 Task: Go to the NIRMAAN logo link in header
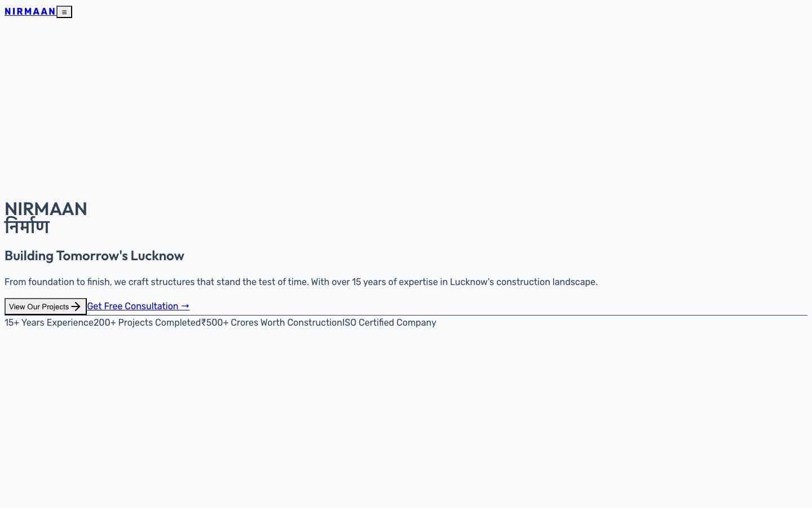pos(30,11)
